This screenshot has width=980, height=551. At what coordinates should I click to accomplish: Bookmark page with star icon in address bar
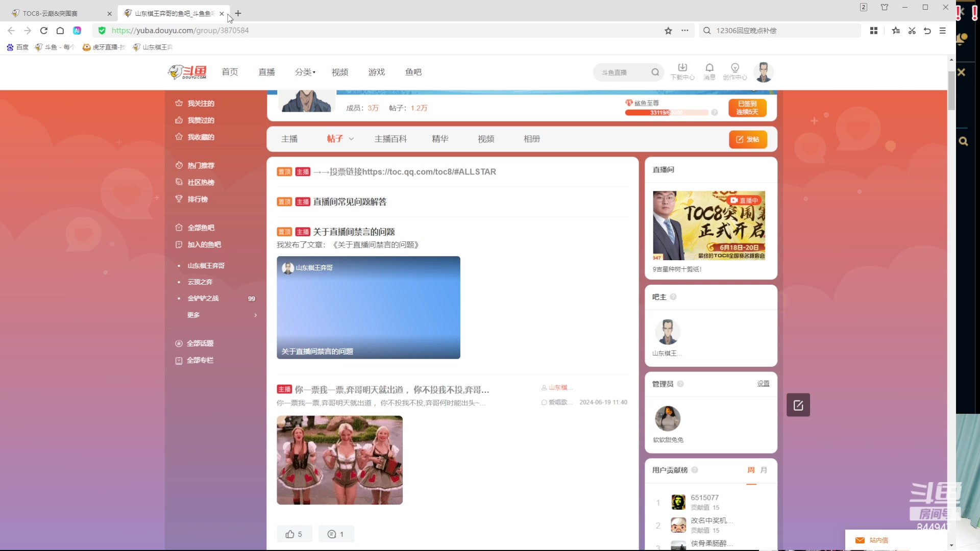(x=668, y=31)
